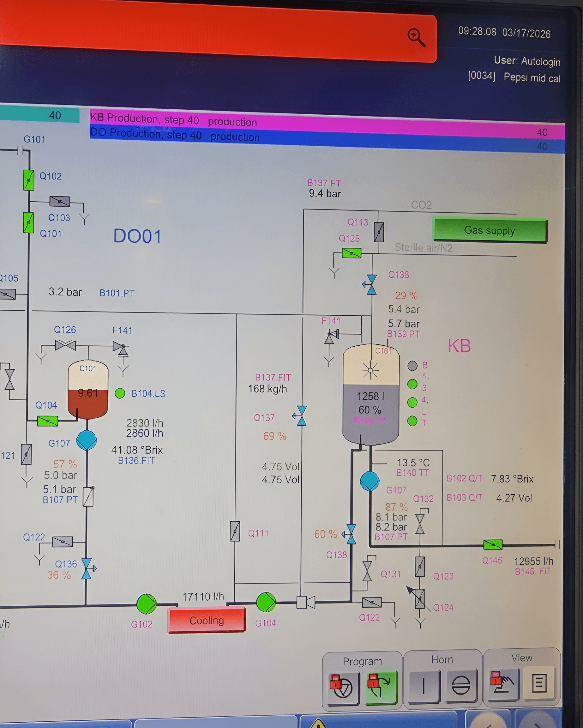583x728 pixels.
Task: Click the 12955 l/h value above B146. FIT
Action: (x=533, y=561)
